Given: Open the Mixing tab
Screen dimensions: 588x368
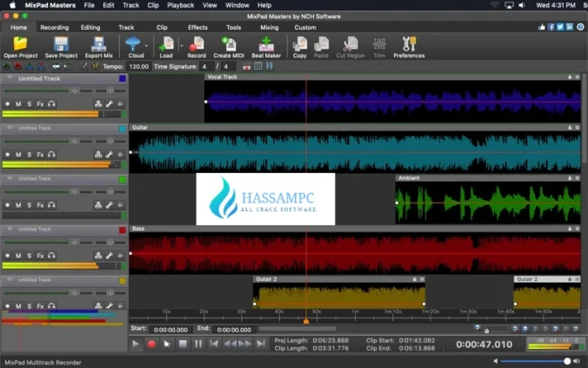Looking at the screenshot, I should [x=270, y=27].
